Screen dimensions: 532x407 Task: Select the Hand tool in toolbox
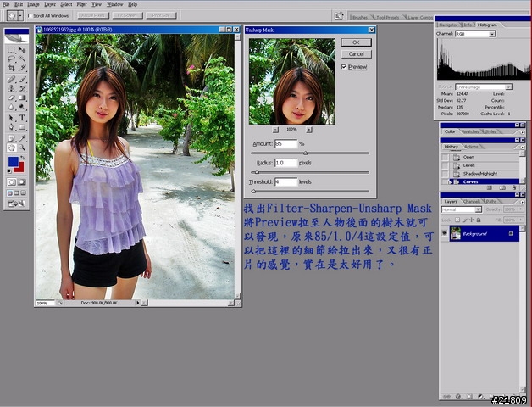click(x=11, y=148)
